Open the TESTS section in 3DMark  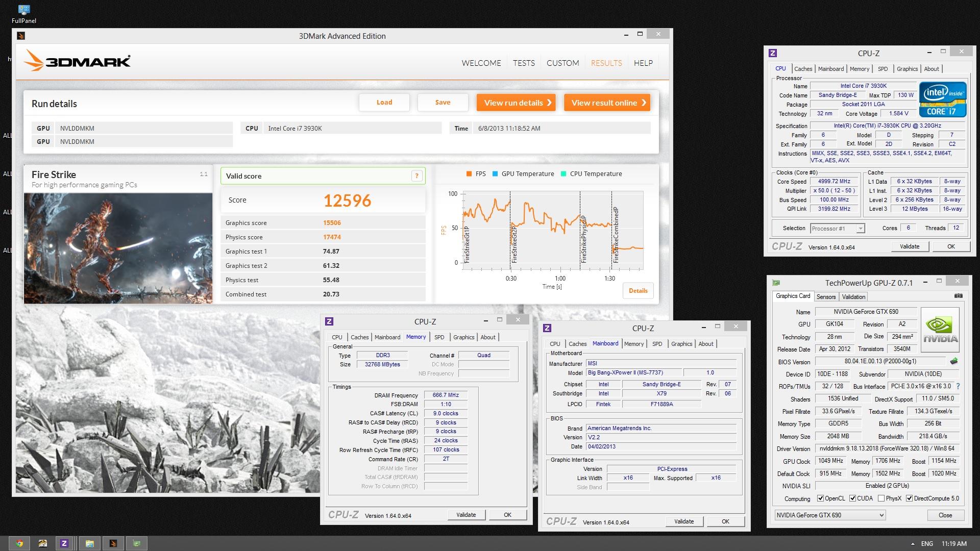[524, 63]
